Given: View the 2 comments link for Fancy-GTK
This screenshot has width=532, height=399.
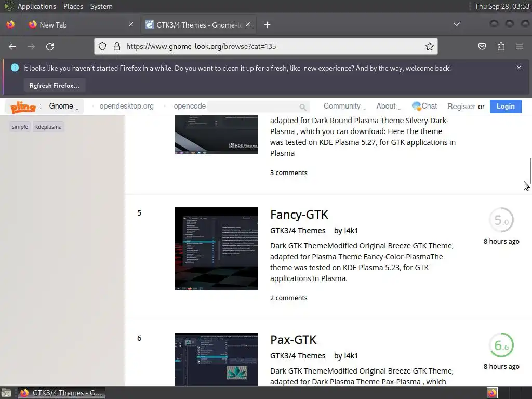Looking at the screenshot, I should click(x=289, y=298).
